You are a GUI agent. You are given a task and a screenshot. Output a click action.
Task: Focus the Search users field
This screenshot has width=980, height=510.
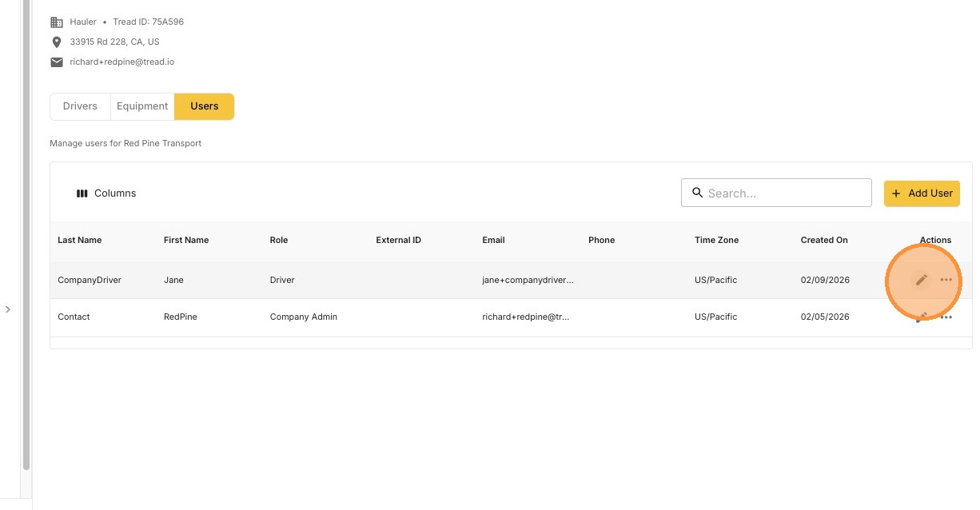click(x=776, y=193)
